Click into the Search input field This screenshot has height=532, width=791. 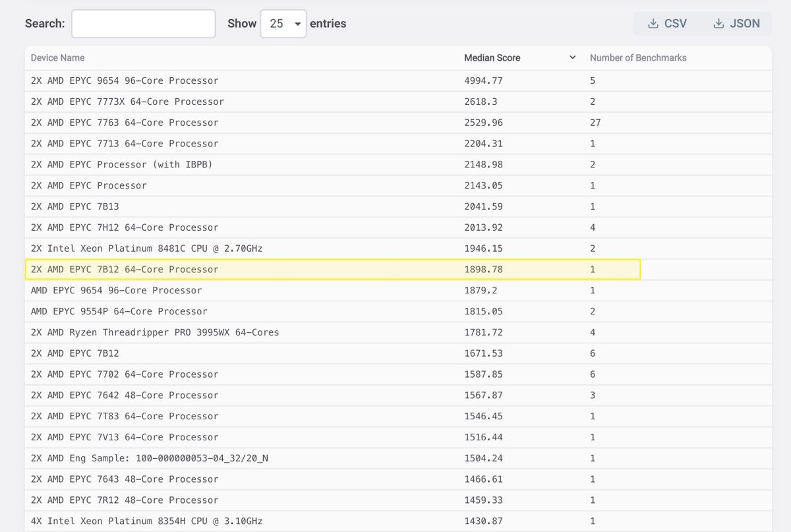(x=143, y=24)
